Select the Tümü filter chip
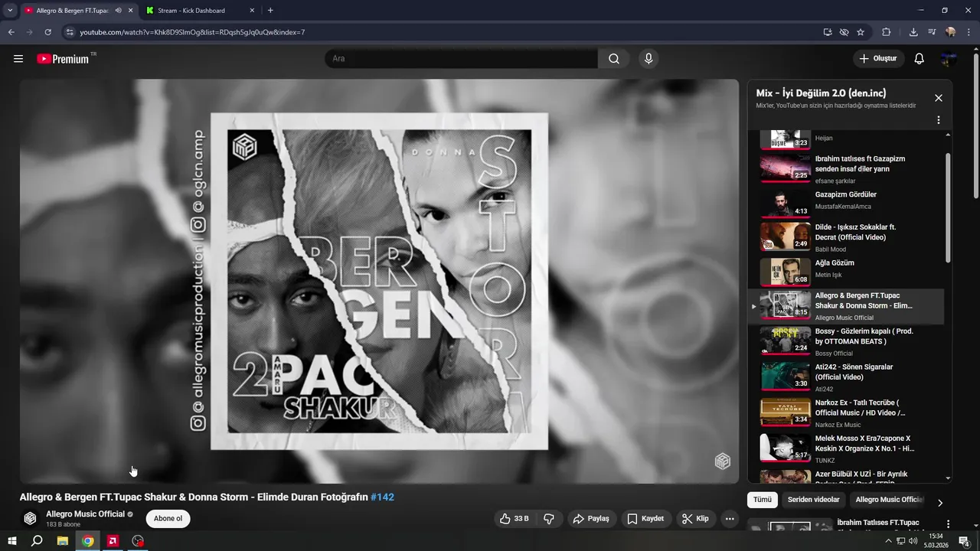The image size is (980, 551). point(762,500)
